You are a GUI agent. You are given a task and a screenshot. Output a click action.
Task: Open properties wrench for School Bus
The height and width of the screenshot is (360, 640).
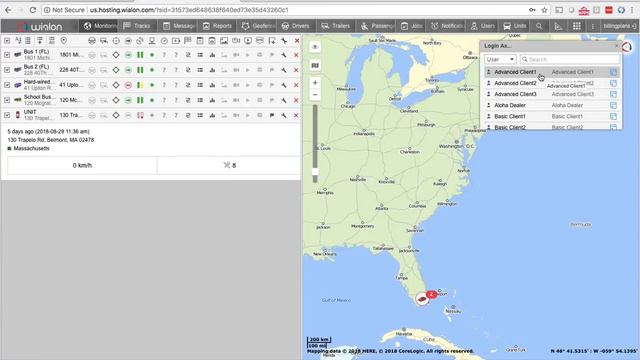coord(284,100)
